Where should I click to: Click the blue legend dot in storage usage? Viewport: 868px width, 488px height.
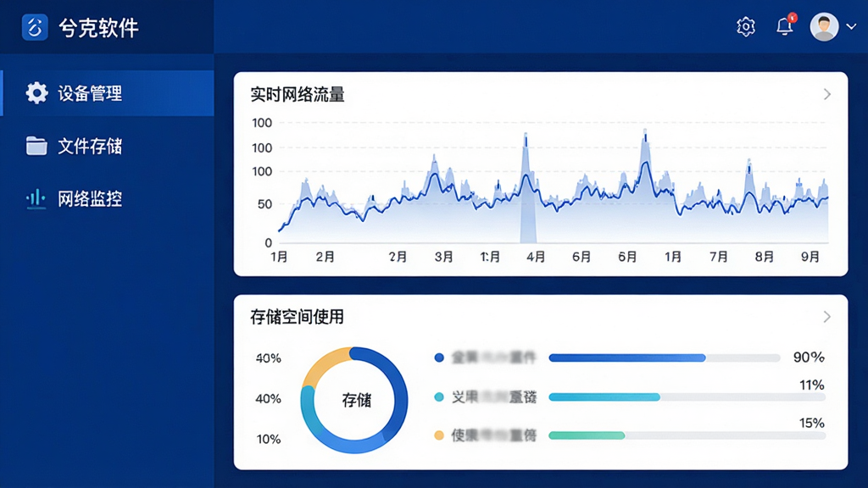(439, 358)
